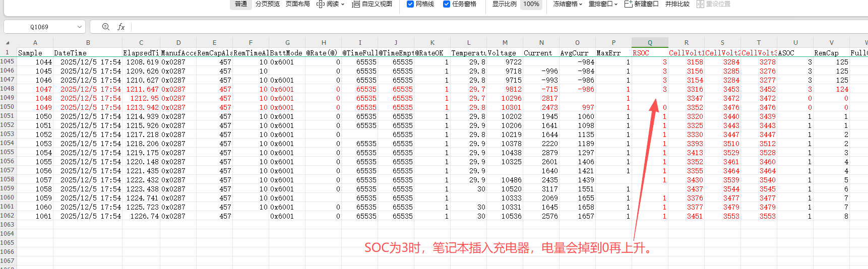Image resolution: width=868 pixels, height=269 pixels.
Task: Click current cell 2817 in row 1048
Action: click(541, 98)
